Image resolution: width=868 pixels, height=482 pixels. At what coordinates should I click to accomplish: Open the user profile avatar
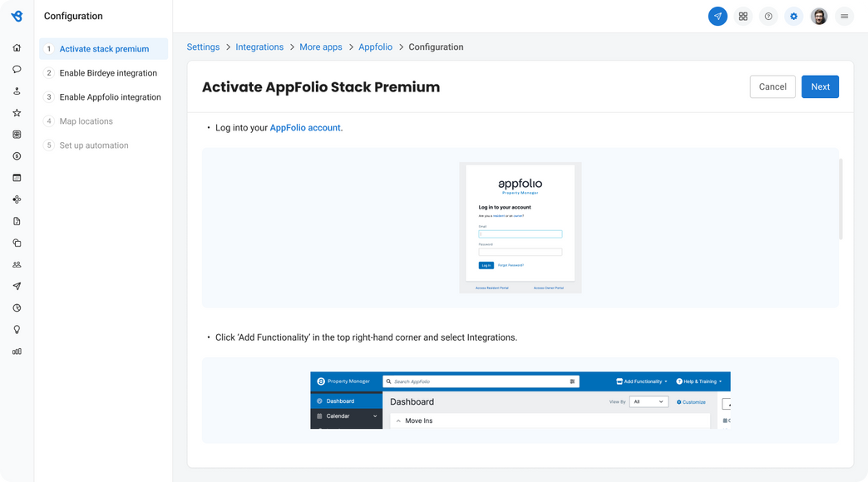tap(819, 16)
